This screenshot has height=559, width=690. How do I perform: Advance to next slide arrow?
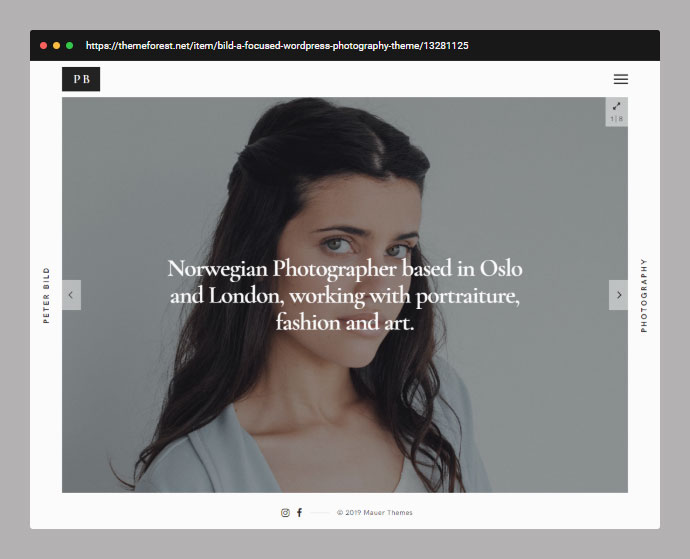(618, 295)
